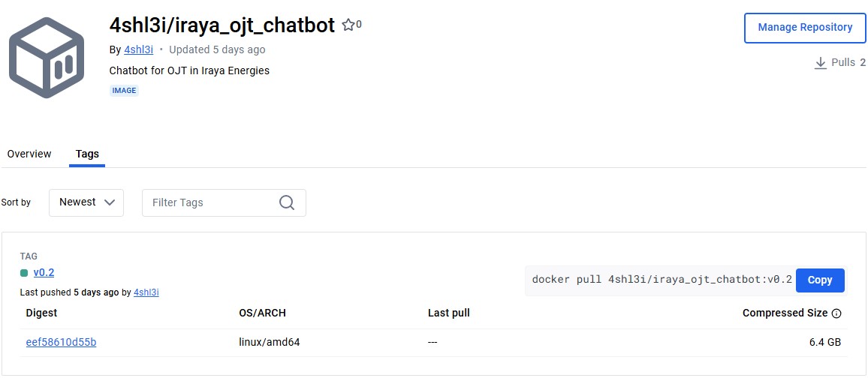Image resolution: width=868 pixels, height=378 pixels.
Task: Expand the Newest dropdown chevron arrow
Action: 110,202
